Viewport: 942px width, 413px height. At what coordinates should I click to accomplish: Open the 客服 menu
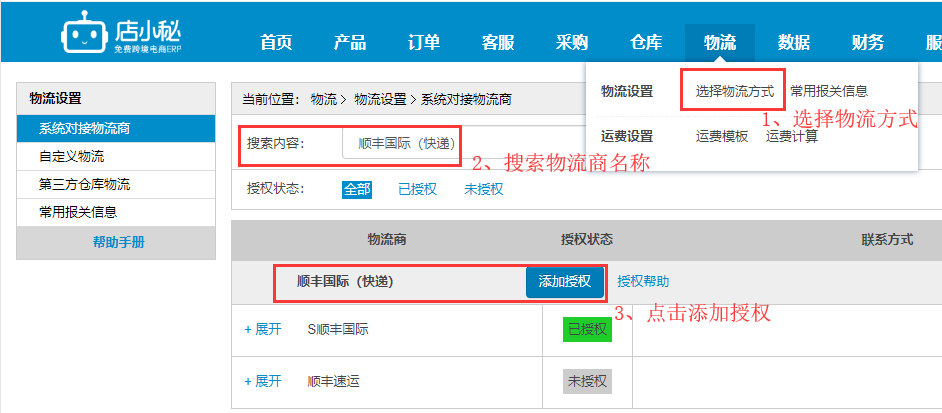(x=497, y=43)
